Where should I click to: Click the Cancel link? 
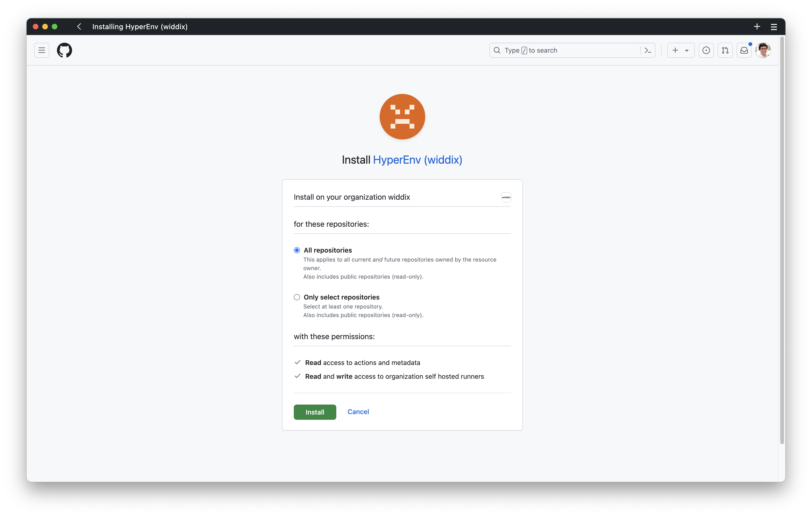pyautogui.click(x=358, y=411)
